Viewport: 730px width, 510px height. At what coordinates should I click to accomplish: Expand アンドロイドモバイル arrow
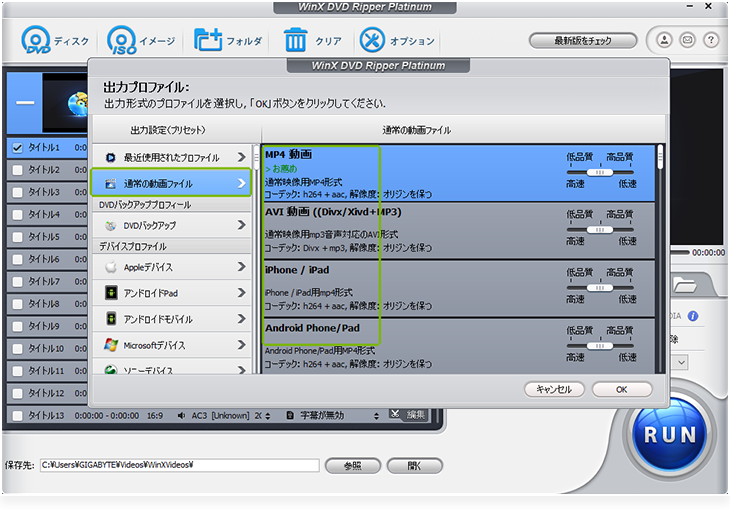coord(241,319)
